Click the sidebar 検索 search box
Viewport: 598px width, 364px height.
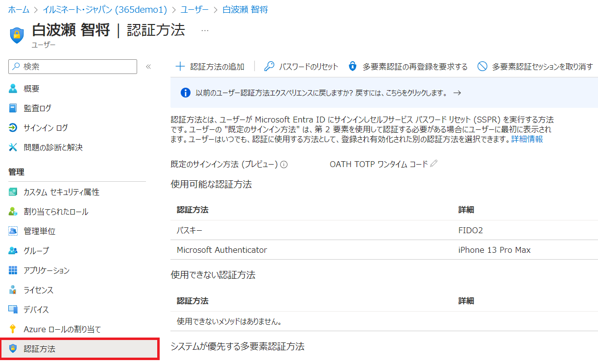[x=73, y=67]
